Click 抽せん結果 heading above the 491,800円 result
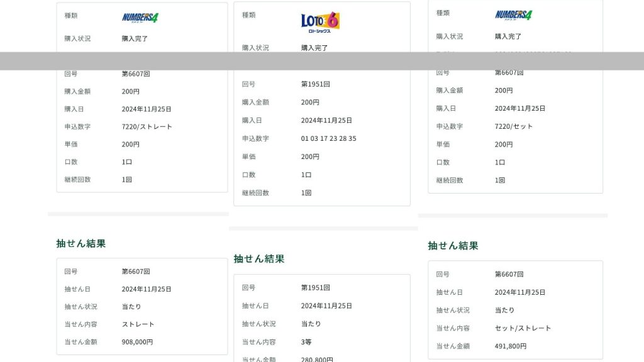644x362 pixels. tap(453, 246)
